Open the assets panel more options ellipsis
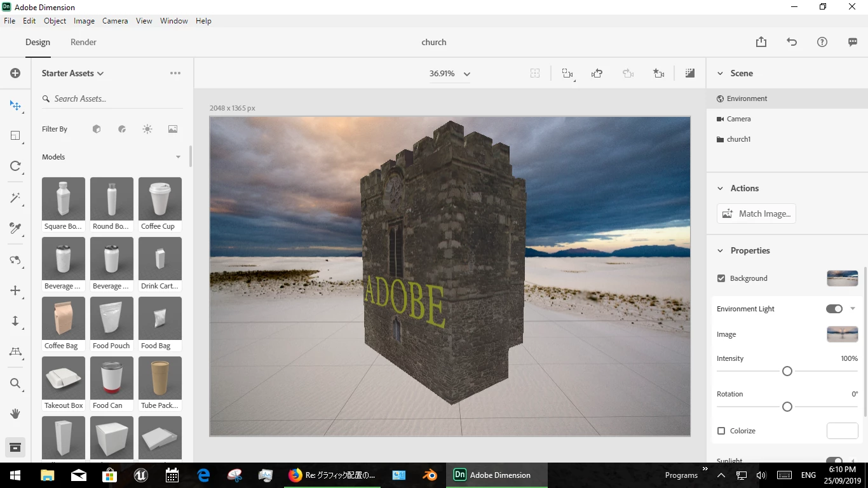Viewport: 868px width, 488px height. [x=175, y=73]
